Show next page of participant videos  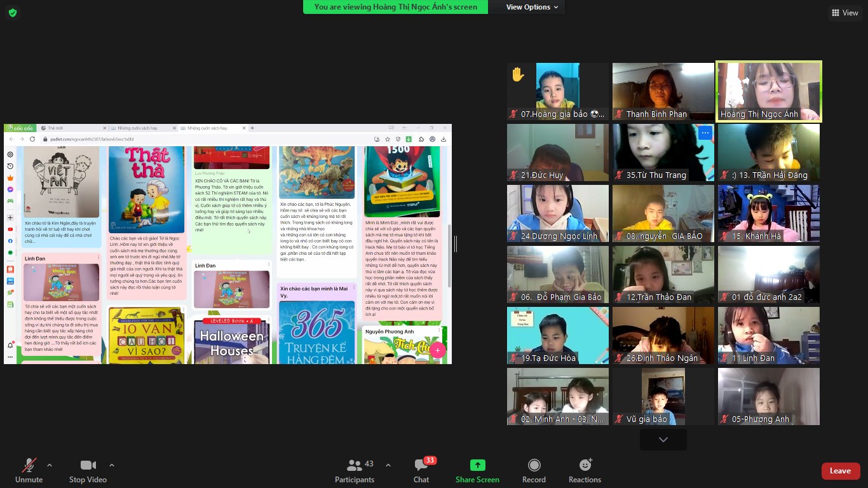(663, 440)
